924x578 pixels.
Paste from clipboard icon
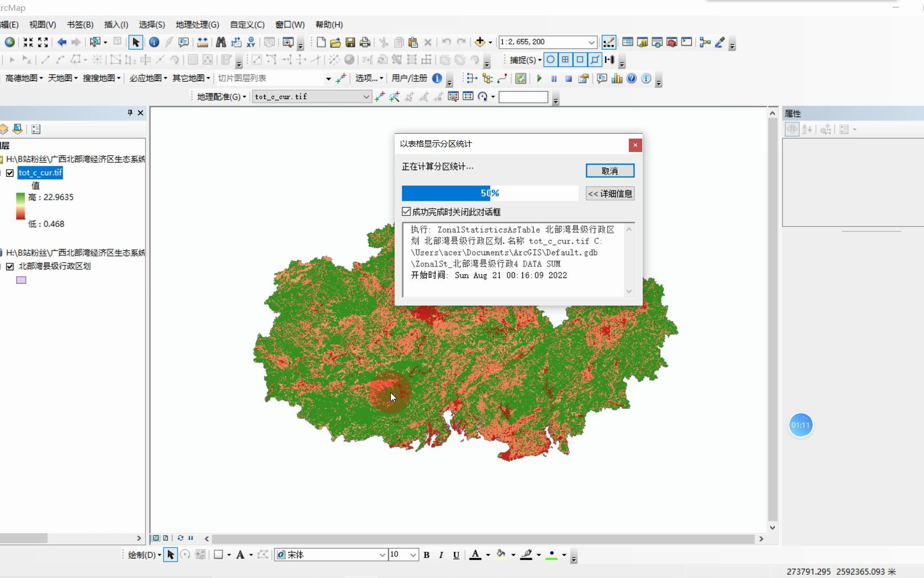(x=413, y=42)
